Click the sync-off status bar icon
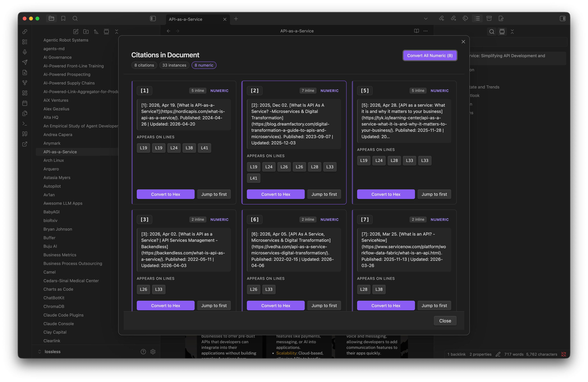 [564, 354]
